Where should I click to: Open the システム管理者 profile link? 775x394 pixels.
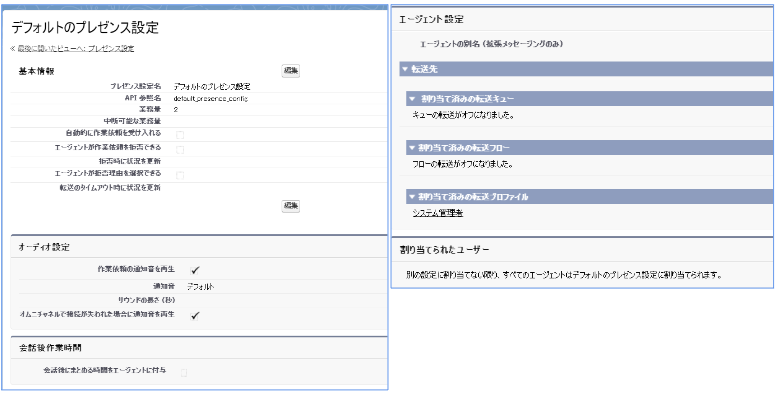(437, 213)
